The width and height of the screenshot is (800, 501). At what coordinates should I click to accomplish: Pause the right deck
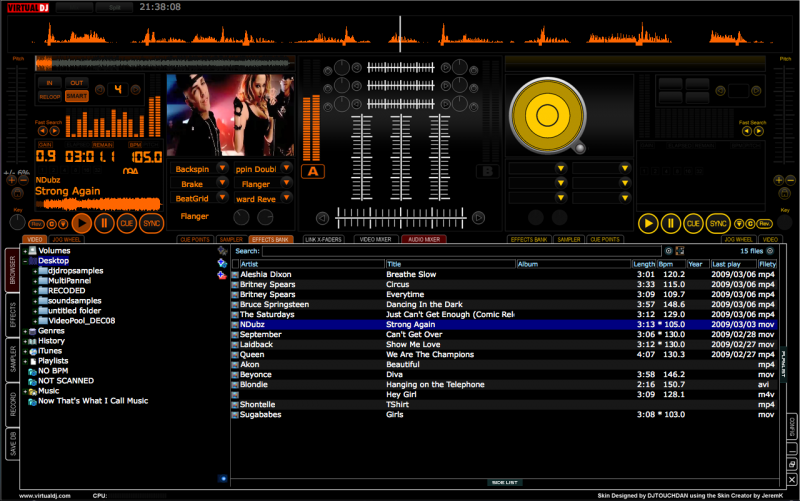click(670, 223)
